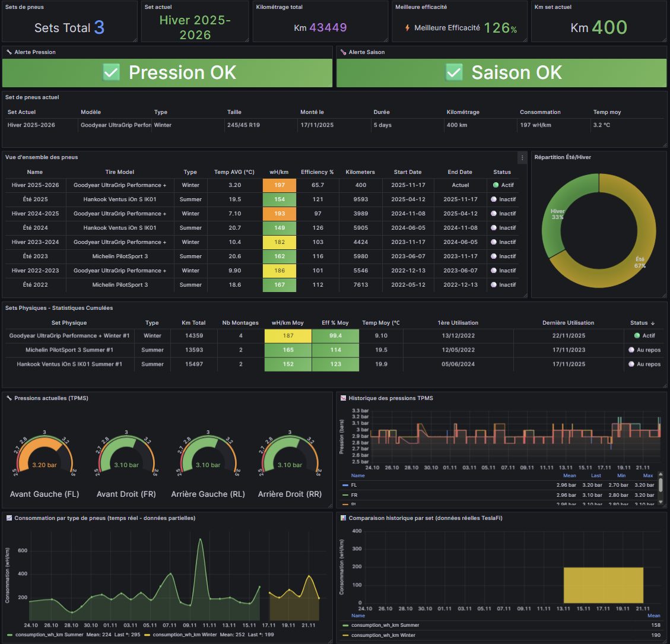Click the blue FL color swatch in TPMS legend
Image resolution: width=670 pixels, height=644 pixels.
click(x=346, y=485)
